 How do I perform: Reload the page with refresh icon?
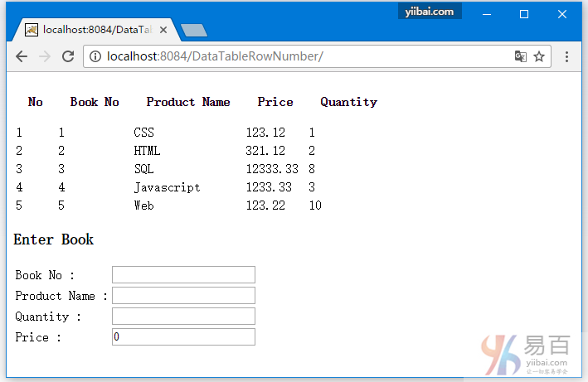[68, 56]
